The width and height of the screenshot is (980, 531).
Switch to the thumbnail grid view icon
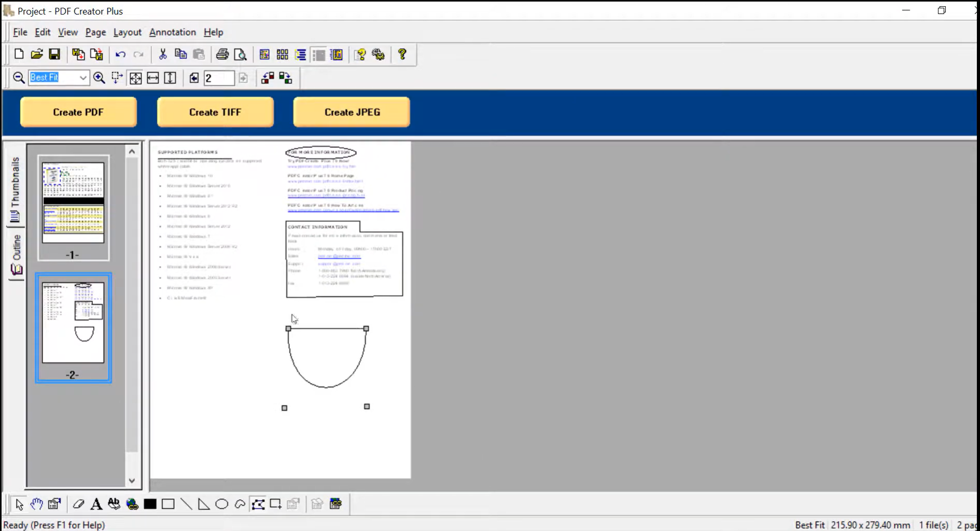[x=283, y=54]
